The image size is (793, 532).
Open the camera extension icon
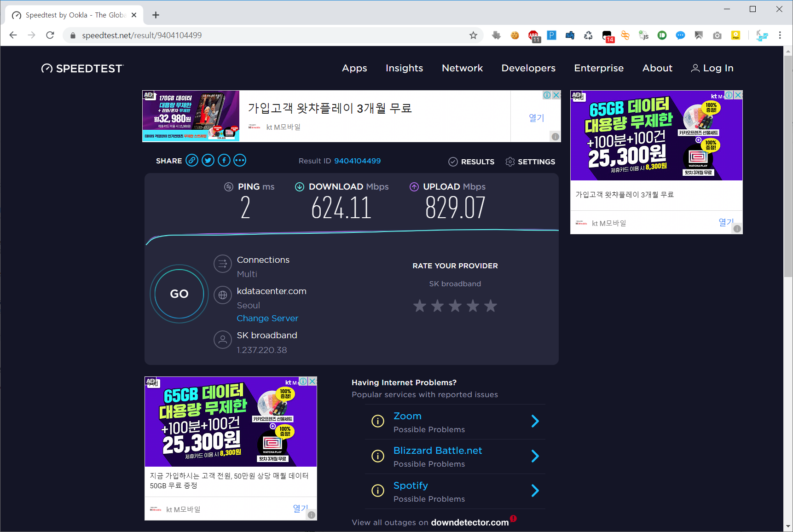[717, 35]
